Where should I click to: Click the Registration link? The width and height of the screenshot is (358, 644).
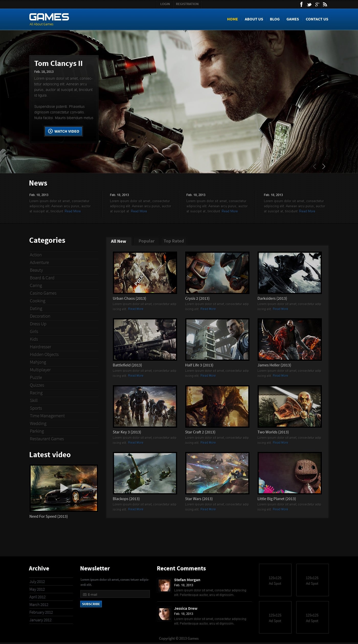[187, 4]
